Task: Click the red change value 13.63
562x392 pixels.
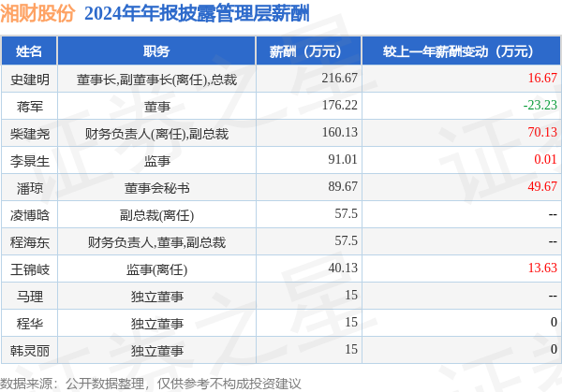Action: tap(542, 268)
